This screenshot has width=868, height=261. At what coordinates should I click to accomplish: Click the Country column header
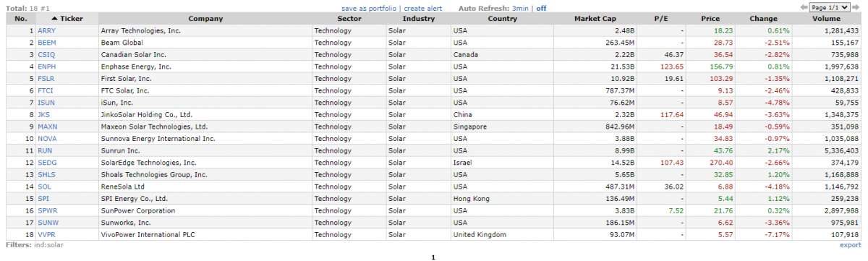pos(502,19)
